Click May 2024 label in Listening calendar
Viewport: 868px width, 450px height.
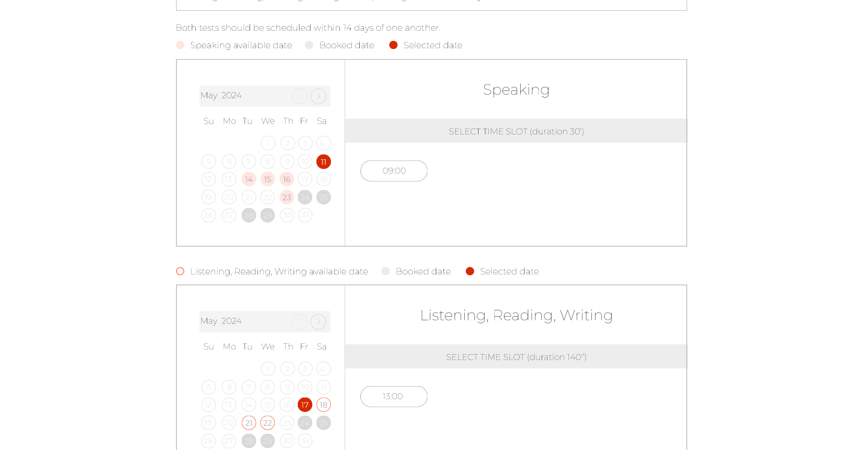click(221, 321)
